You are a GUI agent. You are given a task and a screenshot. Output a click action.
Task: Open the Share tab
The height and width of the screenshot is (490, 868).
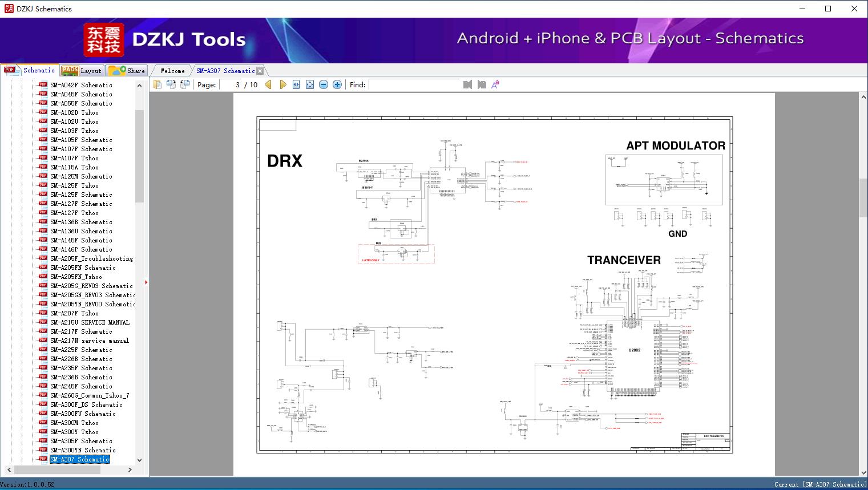point(127,71)
